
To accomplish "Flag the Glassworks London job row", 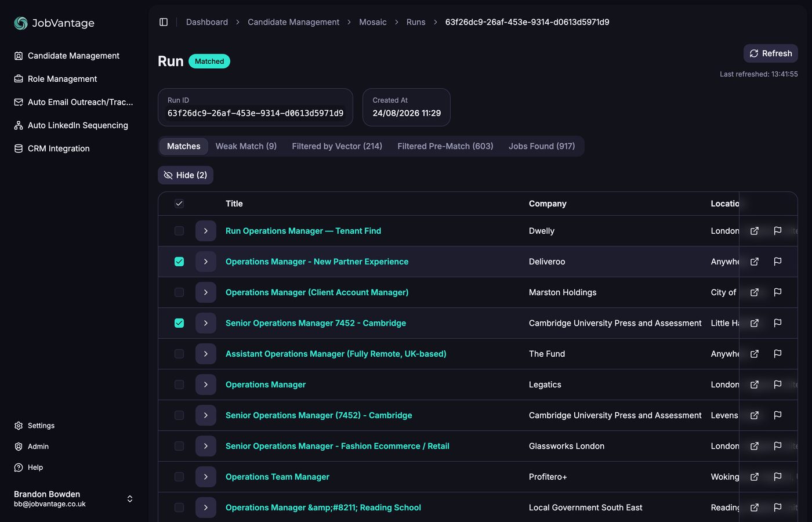I will [778, 446].
